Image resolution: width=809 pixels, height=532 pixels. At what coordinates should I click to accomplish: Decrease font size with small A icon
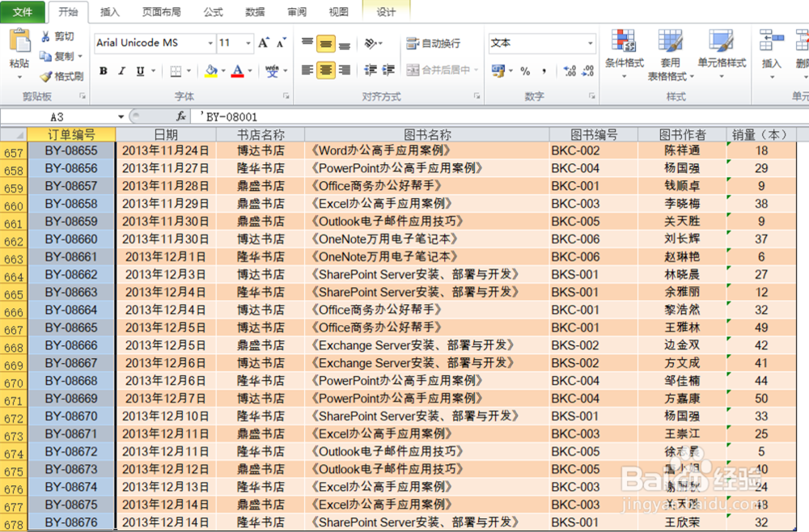[282, 43]
